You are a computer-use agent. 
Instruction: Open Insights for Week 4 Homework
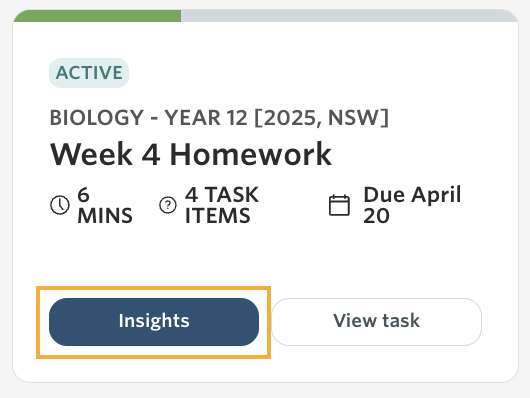[x=154, y=322]
